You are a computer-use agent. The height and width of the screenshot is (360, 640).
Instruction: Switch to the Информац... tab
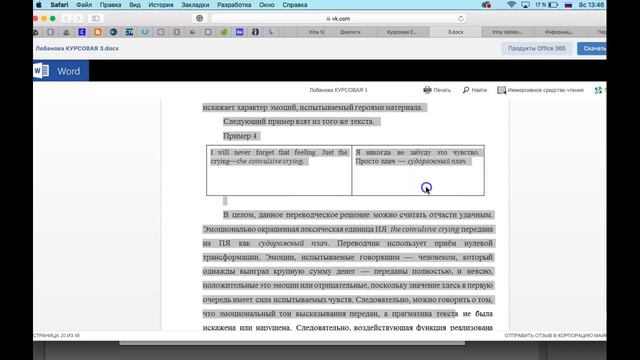click(559, 32)
